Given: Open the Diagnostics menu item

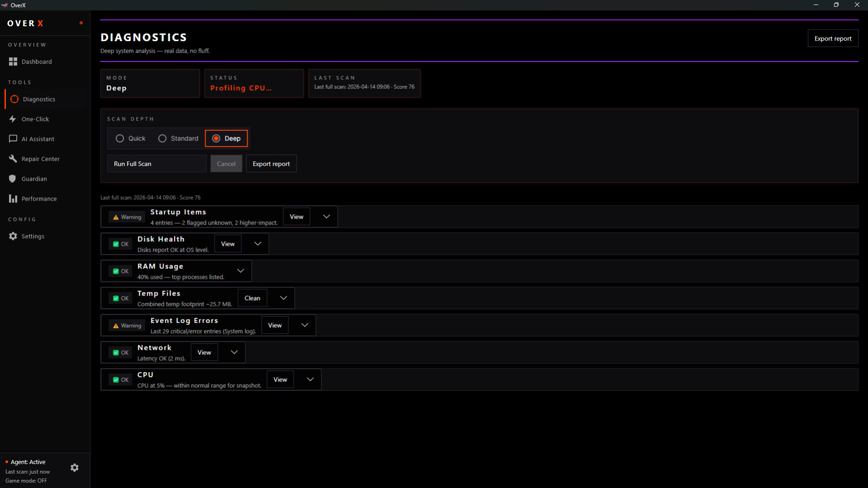Looking at the screenshot, I should 39,99.
